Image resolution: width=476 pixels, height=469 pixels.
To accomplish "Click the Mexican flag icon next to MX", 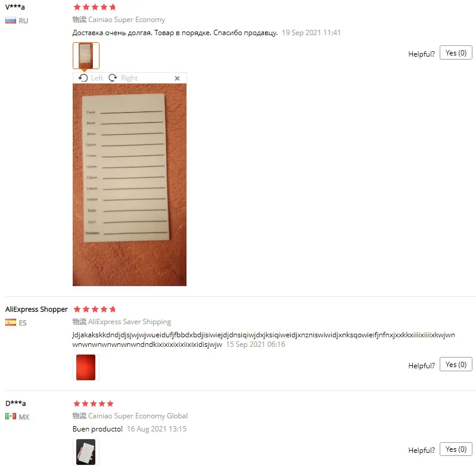I will pyautogui.click(x=11, y=417).
